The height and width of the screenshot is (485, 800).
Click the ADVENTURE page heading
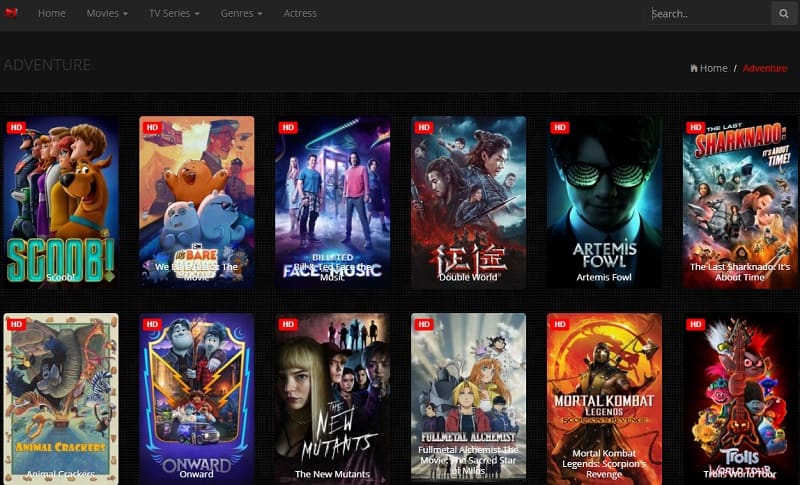point(47,65)
